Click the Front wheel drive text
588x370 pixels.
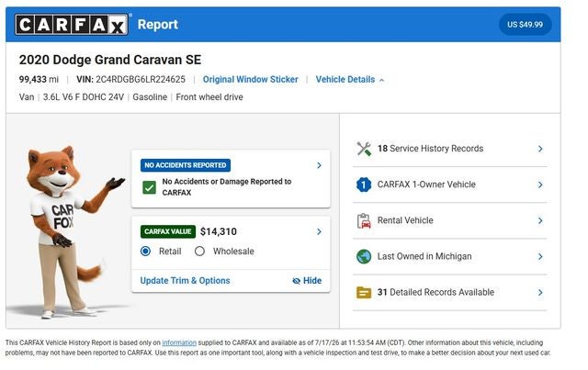coord(209,97)
